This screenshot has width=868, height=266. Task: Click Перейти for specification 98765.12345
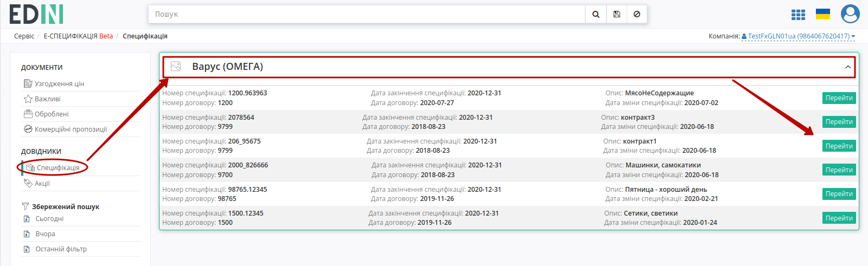[839, 194]
